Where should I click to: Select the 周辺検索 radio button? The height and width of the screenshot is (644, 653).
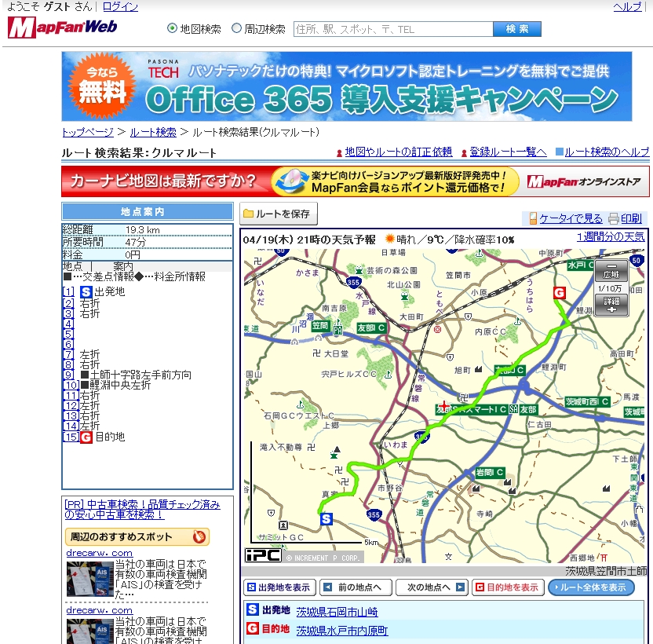pos(236,29)
